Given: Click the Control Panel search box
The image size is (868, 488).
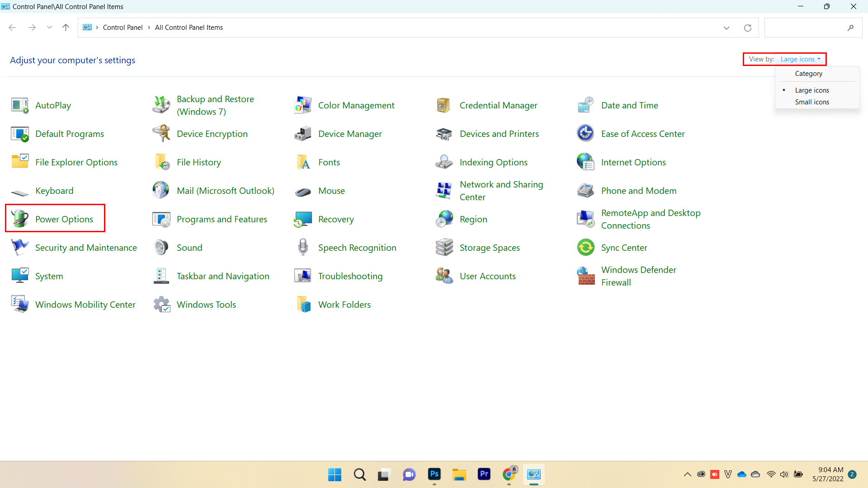Looking at the screenshot, I should coord(813,28).
